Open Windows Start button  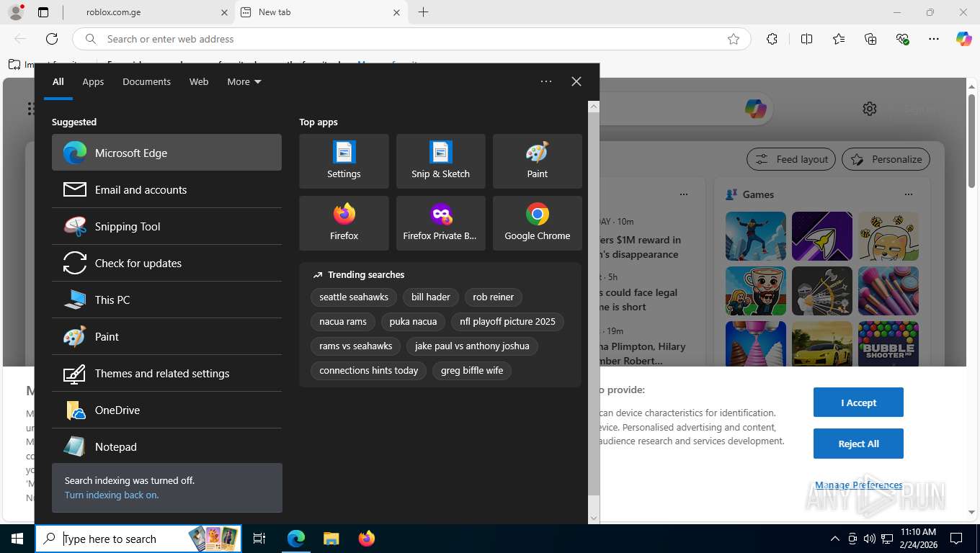(x=17, y=539)
